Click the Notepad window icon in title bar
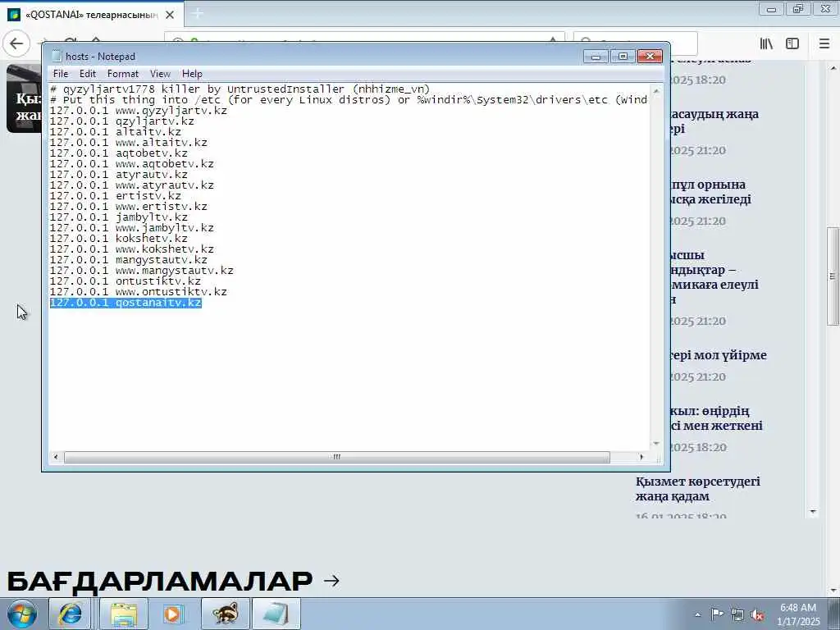This screenshot has width=840, height=630. (57, 57)
